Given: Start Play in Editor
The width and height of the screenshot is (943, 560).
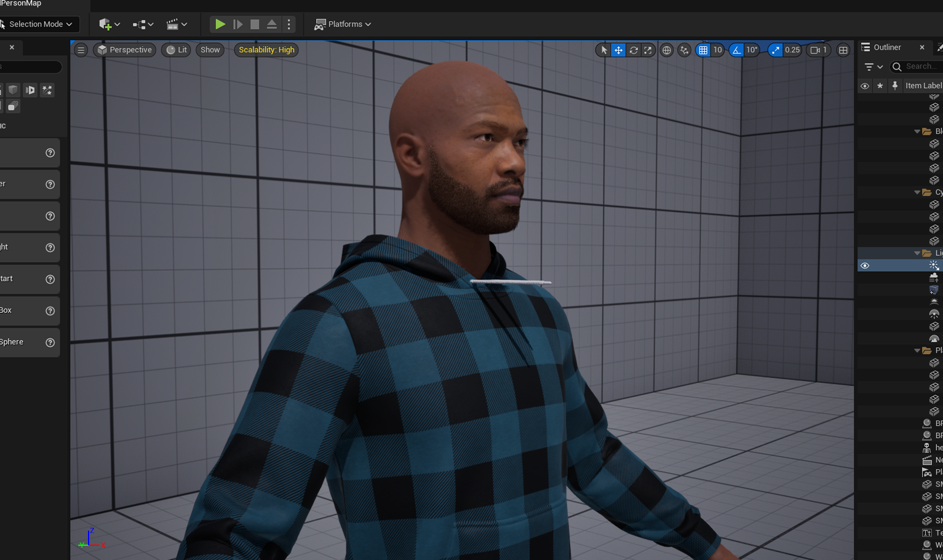Looking at the screenshot, I should pyautogui.click(x=220, y=24).
